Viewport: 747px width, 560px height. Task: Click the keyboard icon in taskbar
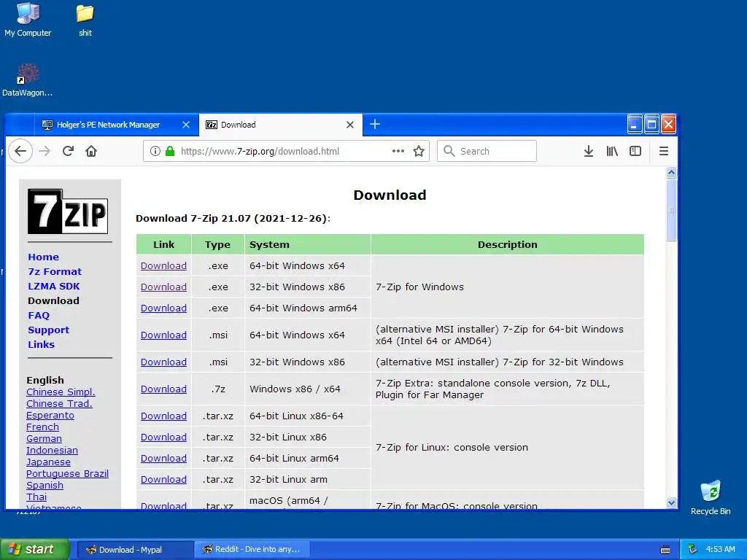[x=665, y=550]
